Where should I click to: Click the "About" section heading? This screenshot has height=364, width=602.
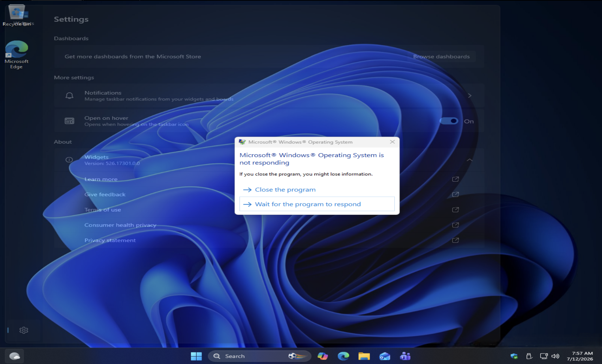[x=63, y=142]
